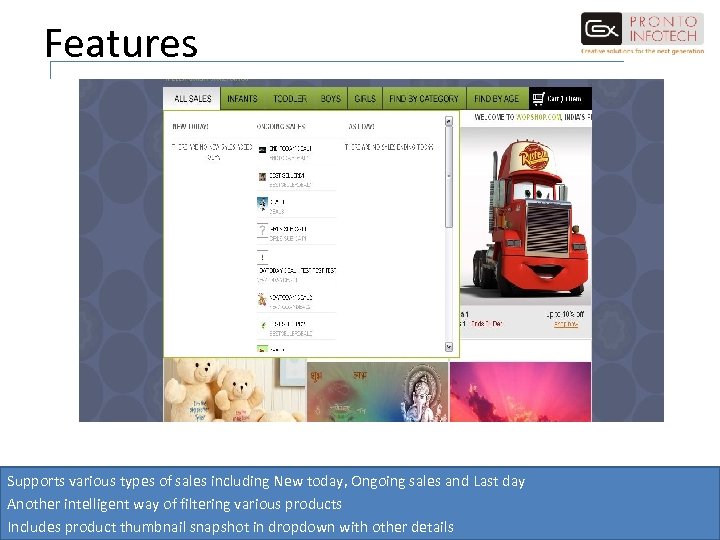Open the Ganesha festival banner
720x540 pixels.
(x=377, y=392)
